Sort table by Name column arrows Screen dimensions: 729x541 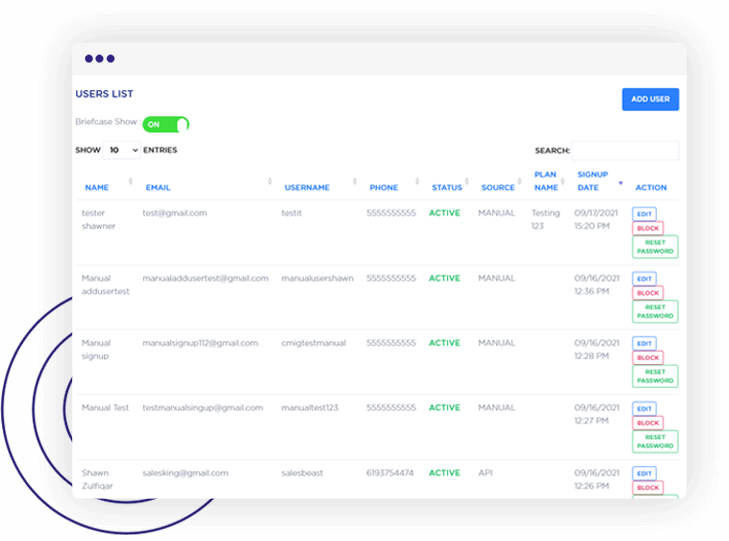[131, 182]
